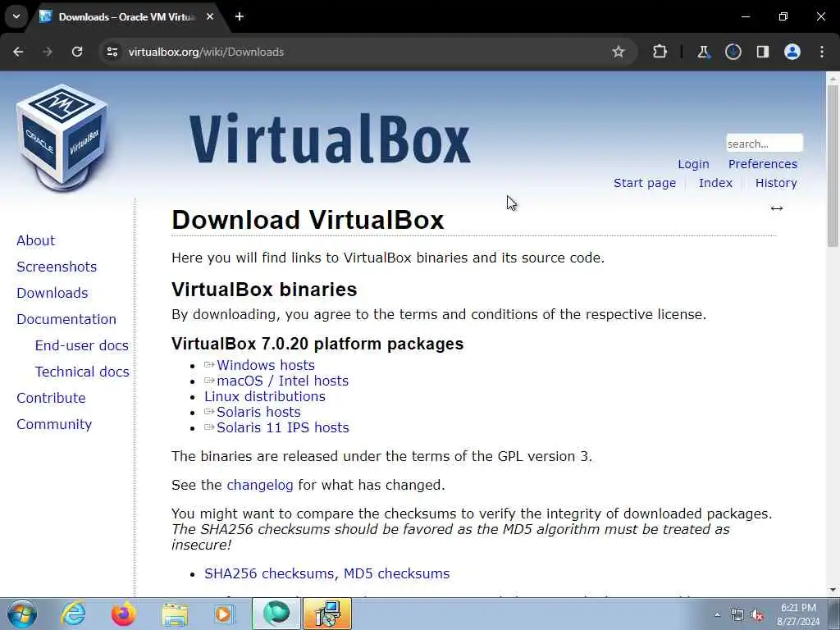Open Documentation in the sidebar
This screenshot has width=840, height=630.
point(66,319)
